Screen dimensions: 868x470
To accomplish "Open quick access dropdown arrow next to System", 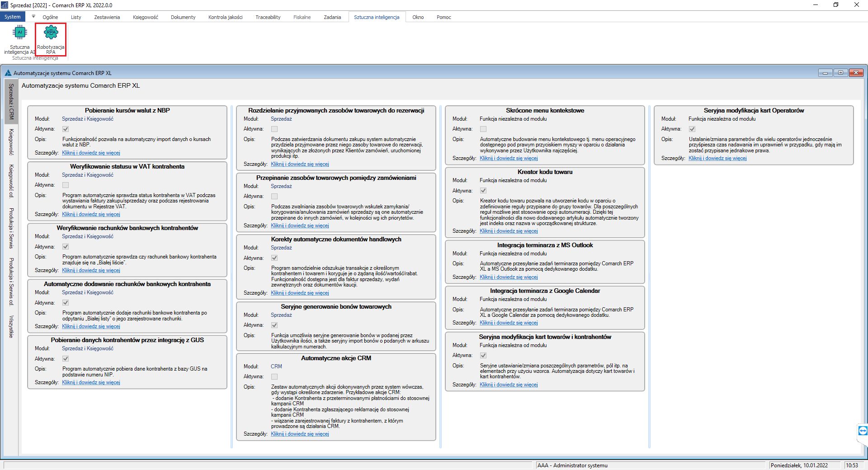I will (33, 17).
